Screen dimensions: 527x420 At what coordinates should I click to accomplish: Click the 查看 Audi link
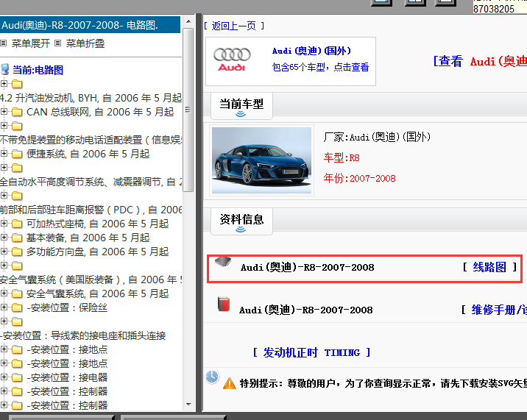480,61
